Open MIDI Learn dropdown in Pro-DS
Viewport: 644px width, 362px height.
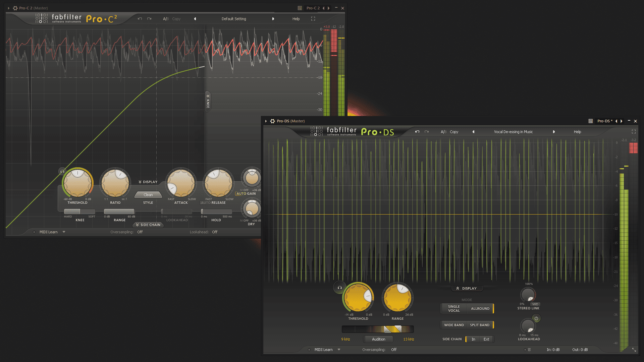click(x=339, y=350)
